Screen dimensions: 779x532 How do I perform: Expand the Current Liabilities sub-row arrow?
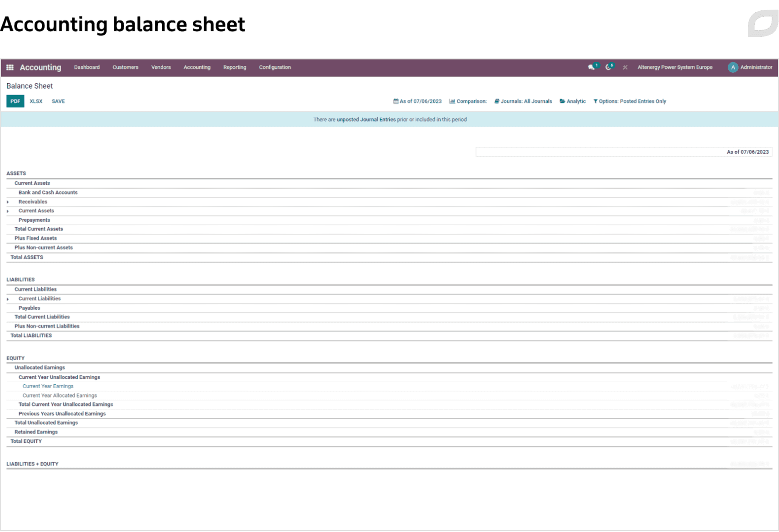click(x=8, y=299)
